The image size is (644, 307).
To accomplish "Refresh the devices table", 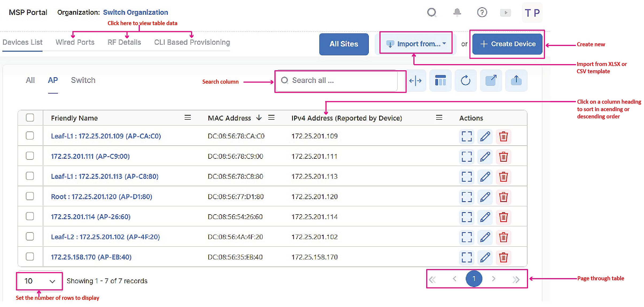I will click(465, 80).
